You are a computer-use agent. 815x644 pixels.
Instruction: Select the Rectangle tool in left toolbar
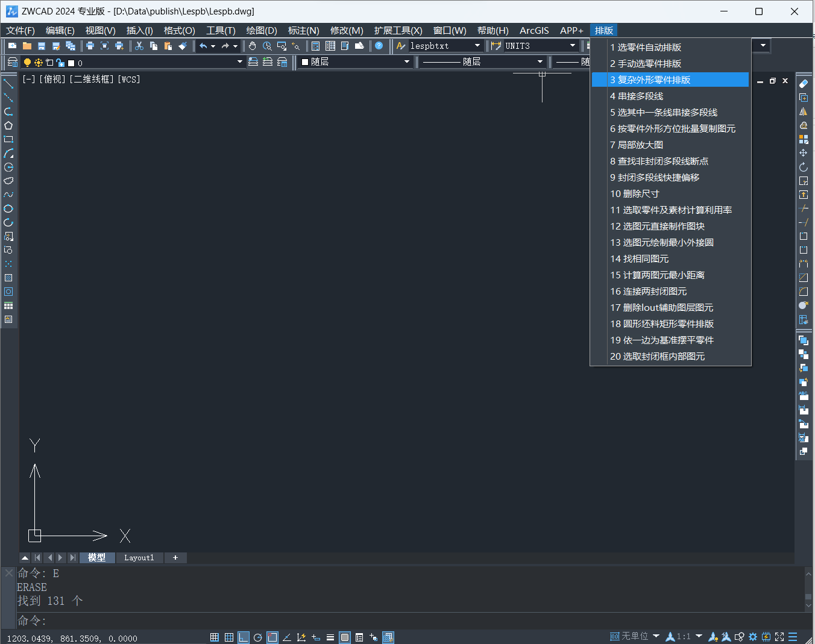(8, 139)
